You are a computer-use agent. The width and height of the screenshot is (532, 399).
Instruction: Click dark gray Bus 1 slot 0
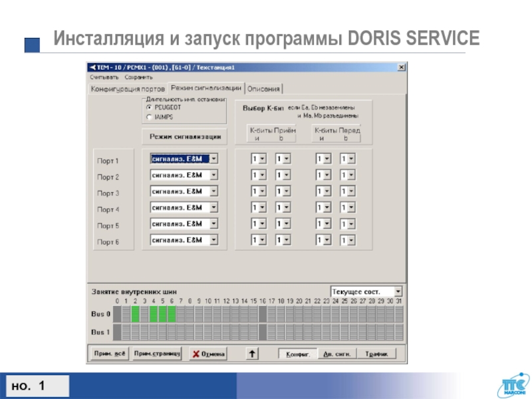pos(118,332)
